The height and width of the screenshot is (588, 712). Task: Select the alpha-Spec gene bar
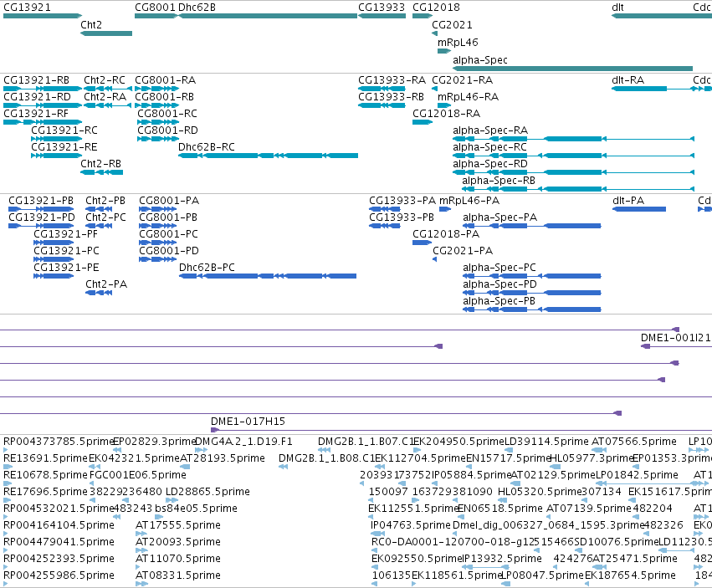click(572, 69)
